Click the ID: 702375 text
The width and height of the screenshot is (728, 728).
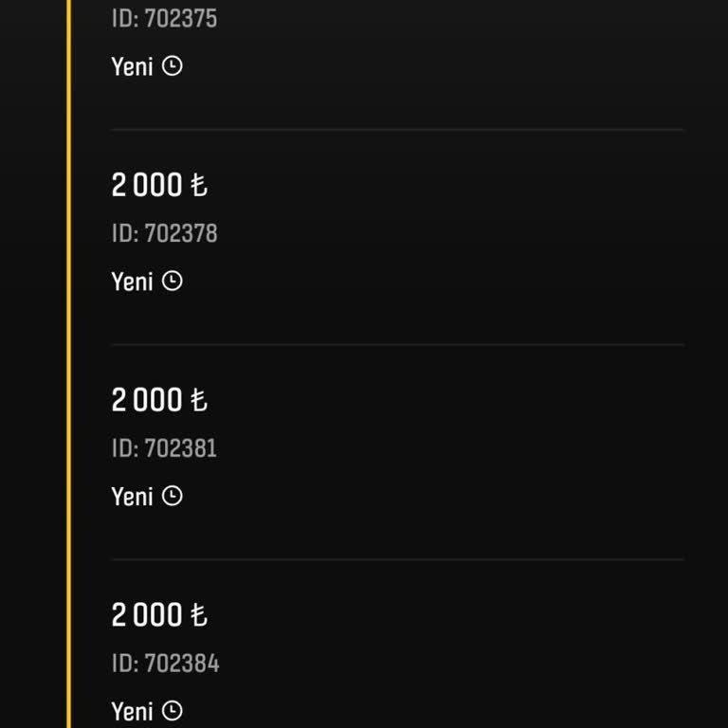(164, 19)
